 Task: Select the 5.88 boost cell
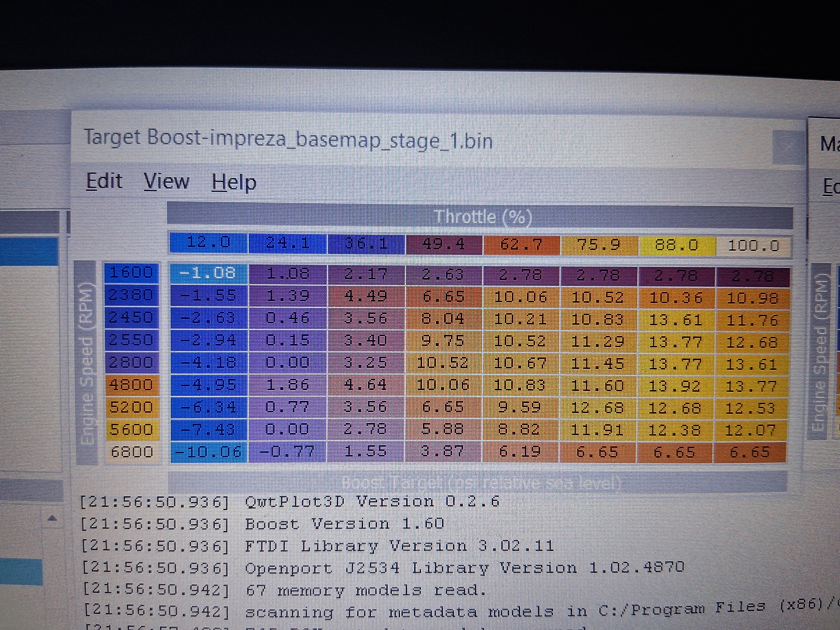[443, 429]
